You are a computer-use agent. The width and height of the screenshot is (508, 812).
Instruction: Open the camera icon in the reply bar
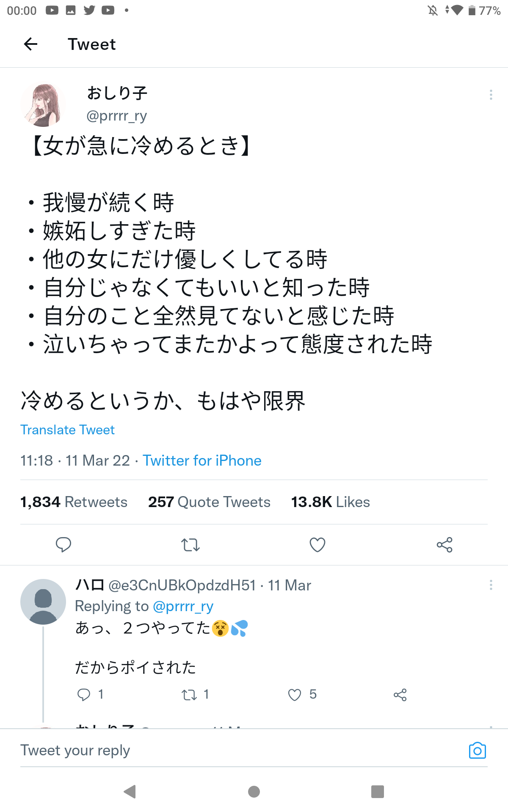click(x=477, y=750)
